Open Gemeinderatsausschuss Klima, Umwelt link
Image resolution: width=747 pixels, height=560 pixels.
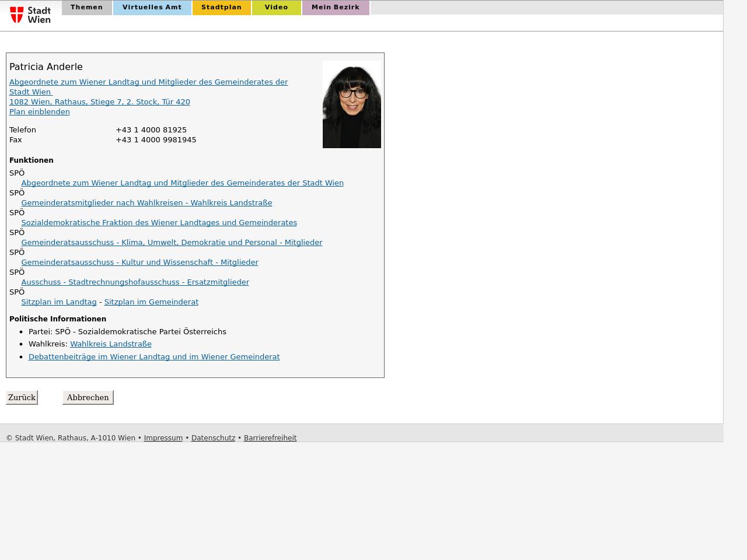(x=172, y=242)
